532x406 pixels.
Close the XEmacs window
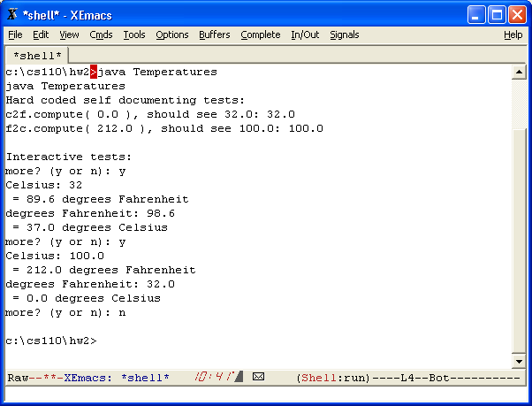click(517, 15)
